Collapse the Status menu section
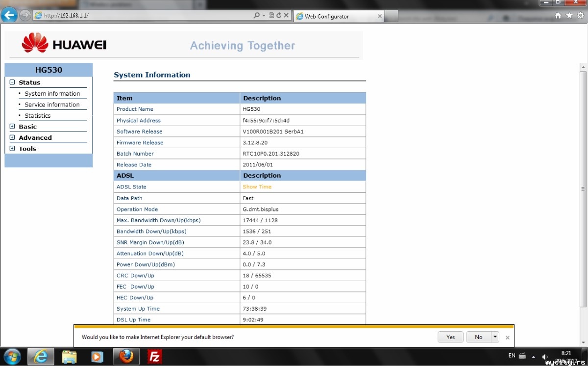The image size is (588, 368). pyautogui.click(x=12, y=82)
